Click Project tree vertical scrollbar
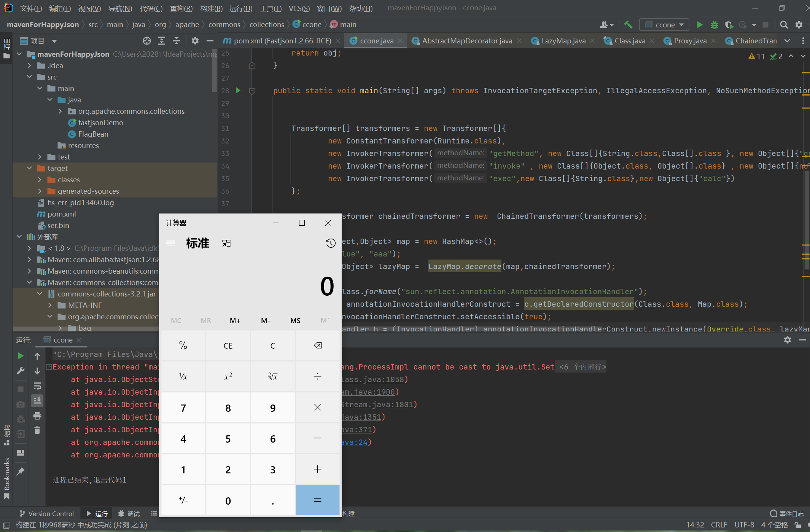This screenshot has width=810, height=532. pos(214,70)
